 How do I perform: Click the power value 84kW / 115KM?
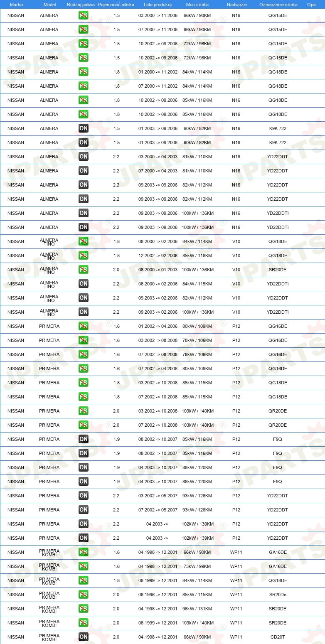[197, 284]
